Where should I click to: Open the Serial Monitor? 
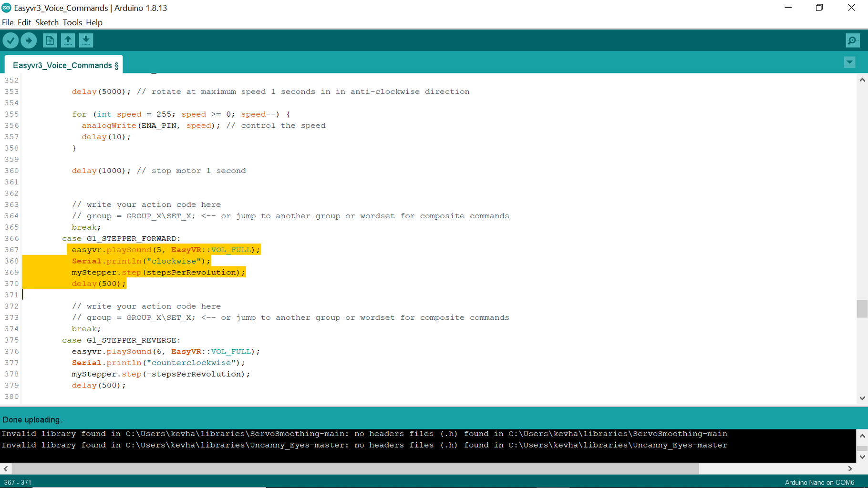[x=852, y=41]
